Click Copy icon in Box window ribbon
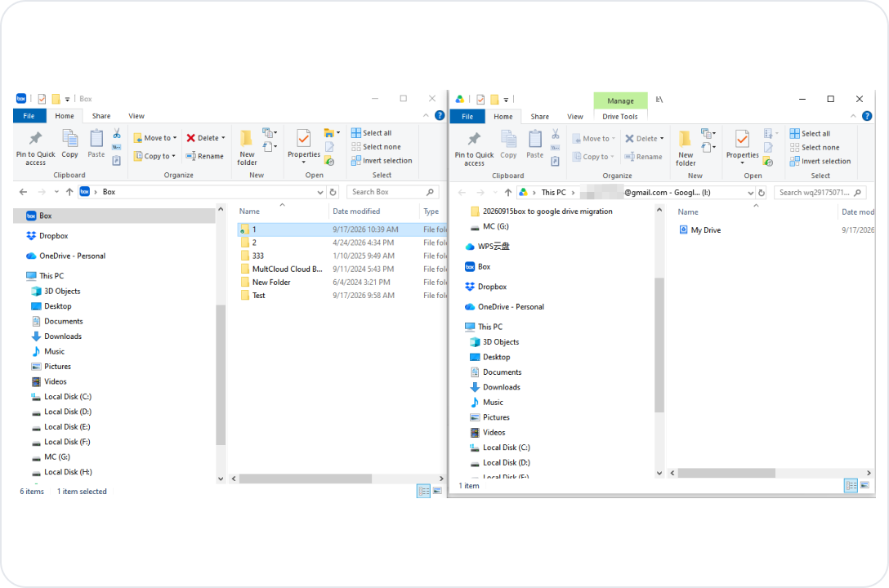This screenshot has width=889, height=588. (69, 144)
